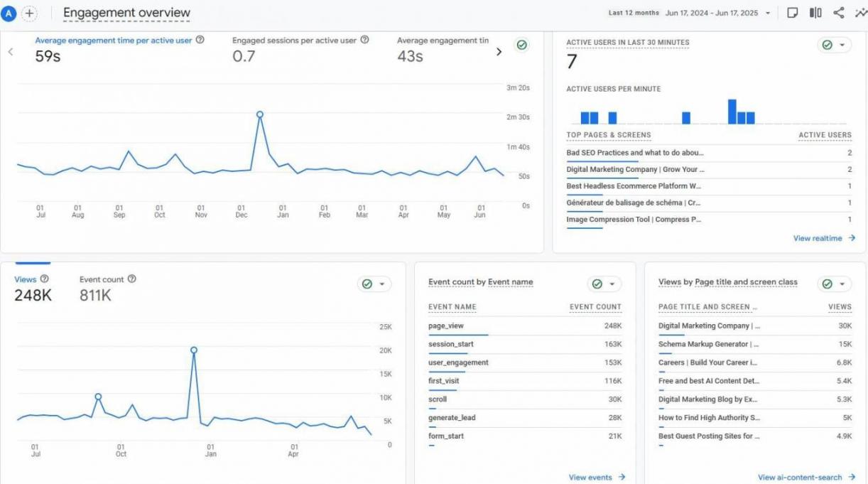Image resolution: width=868 pixels, height=484 pixels.
Task: Click help icon next to Views metric
Action: tap(45, 279)
